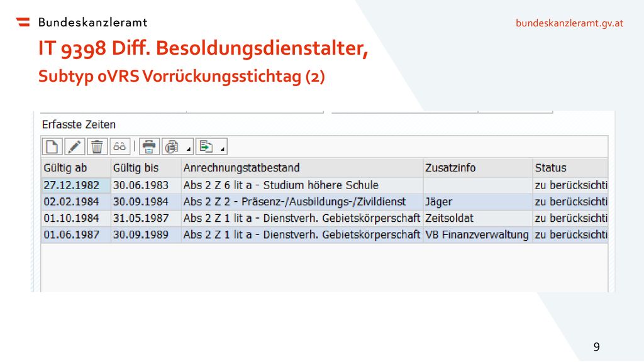Image resolution: width=644 pixels, height=362 pixels.
Task: Click the status cell in the Jäger row
Action: (x=570, y=202)
